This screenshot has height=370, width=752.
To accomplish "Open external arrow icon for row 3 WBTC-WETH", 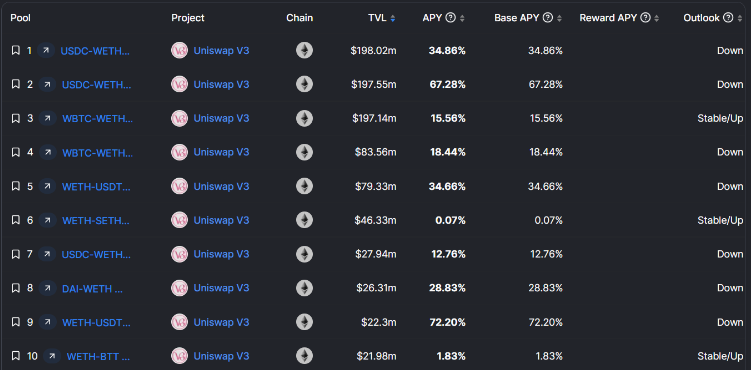I will pos(47,118).
